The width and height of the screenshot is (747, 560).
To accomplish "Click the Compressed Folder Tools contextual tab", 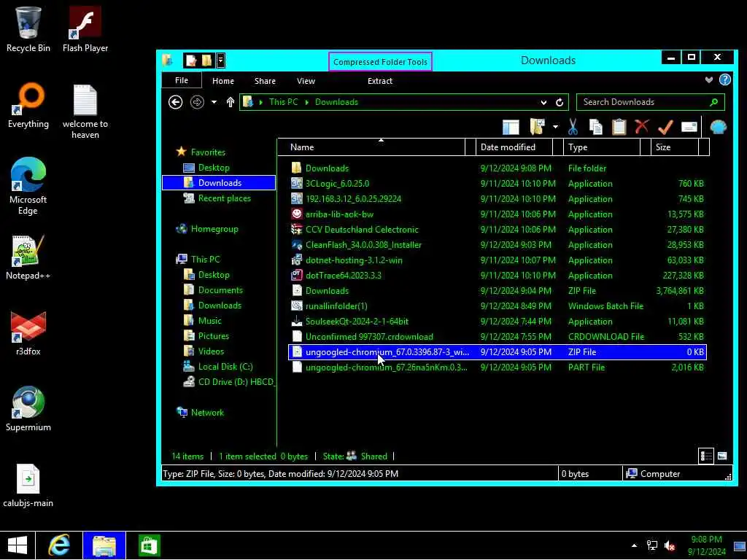I will pos(380,62).
